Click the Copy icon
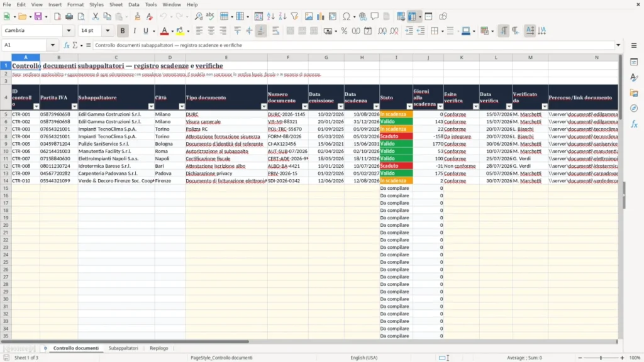Image resolution: width=644 pixels, height=362 pixels. 107,16
